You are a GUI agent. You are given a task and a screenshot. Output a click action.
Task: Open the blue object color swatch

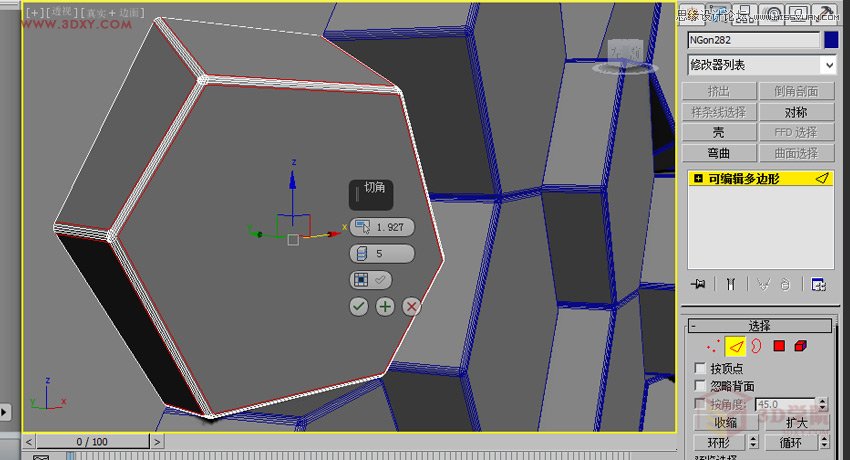coord(830,40)
